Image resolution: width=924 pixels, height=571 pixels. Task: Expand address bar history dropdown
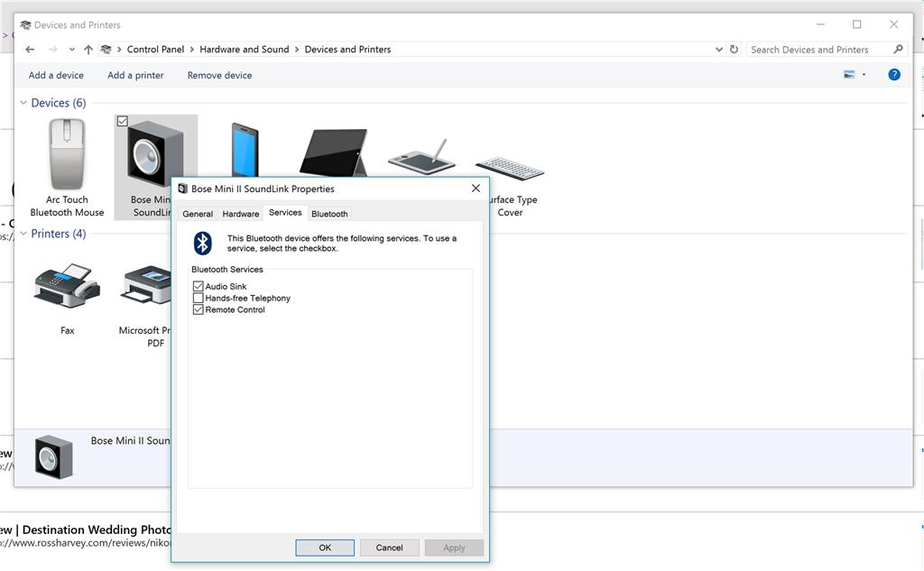[x=719, y=50]
